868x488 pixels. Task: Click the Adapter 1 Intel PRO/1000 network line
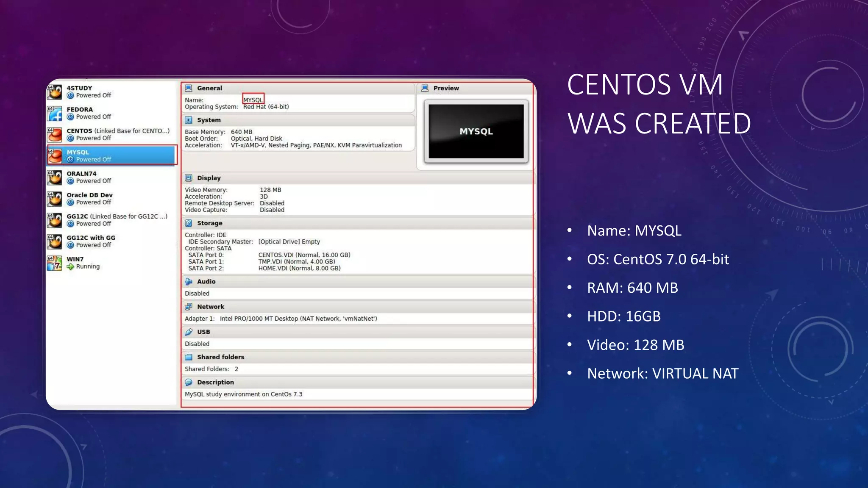coord(281,319)
